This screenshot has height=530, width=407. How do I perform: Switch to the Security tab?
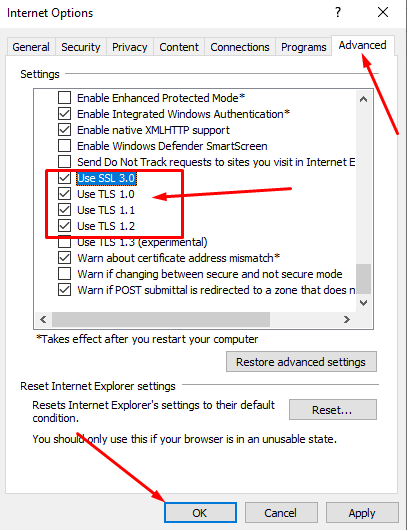pyautogui.click(x=81, y=47)
